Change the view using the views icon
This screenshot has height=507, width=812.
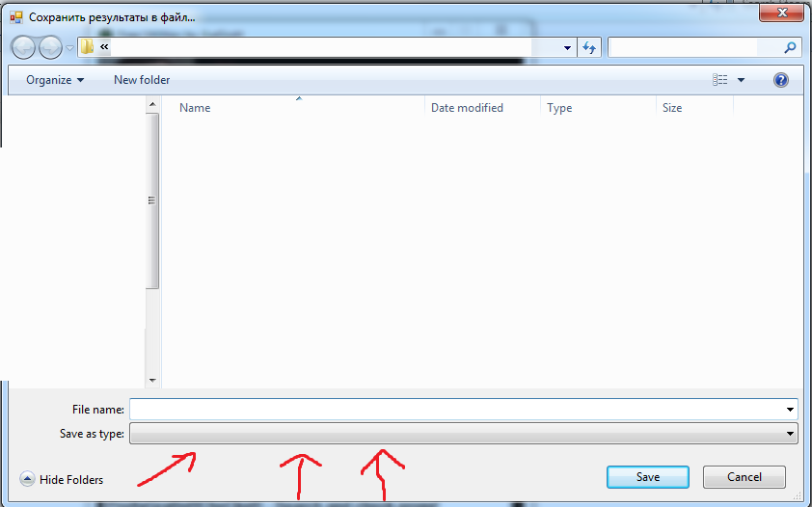[719, 80]
